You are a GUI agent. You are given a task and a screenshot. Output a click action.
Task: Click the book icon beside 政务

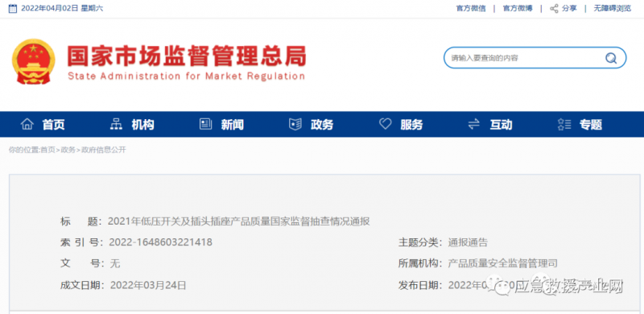click(x=295, y=124)
